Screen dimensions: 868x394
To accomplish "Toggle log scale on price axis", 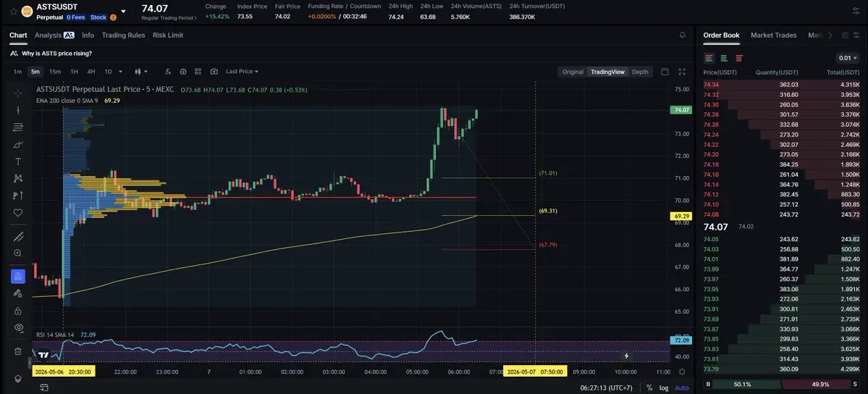I will [x=664, y=388].
